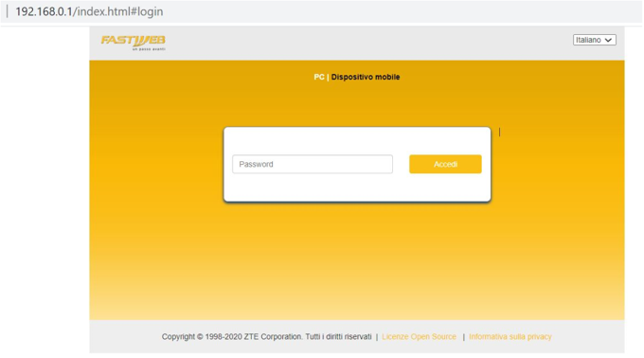Open the Italiano language dropdown

coord(595,40)
